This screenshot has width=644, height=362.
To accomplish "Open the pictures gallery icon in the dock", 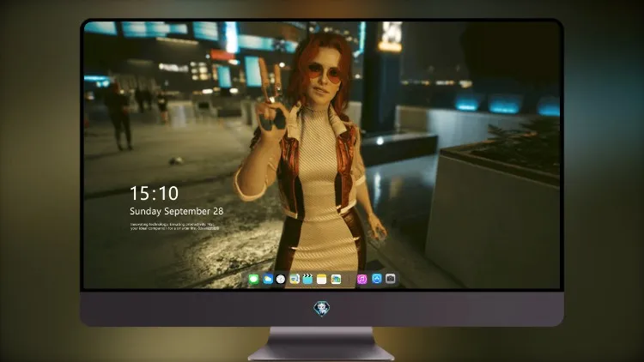I will tap(336, 279).
